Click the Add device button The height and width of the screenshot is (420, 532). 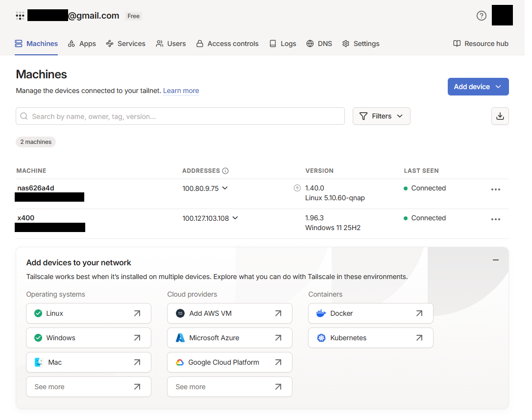[478, 87]
